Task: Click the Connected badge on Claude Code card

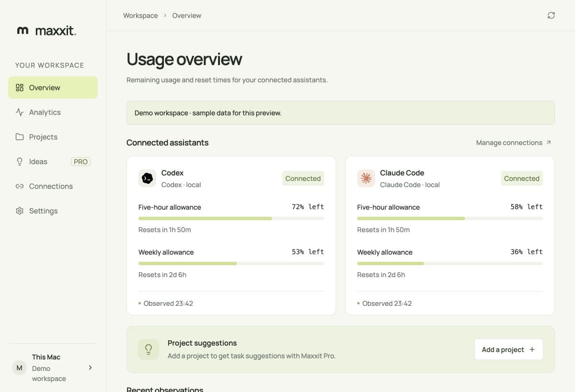Action: (522, 179)
